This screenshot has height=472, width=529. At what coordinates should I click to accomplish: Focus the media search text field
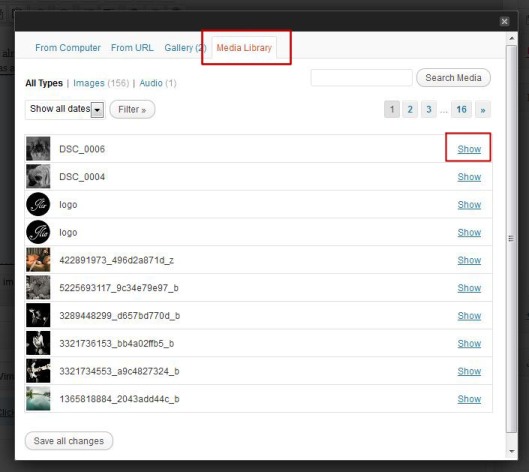361,78
